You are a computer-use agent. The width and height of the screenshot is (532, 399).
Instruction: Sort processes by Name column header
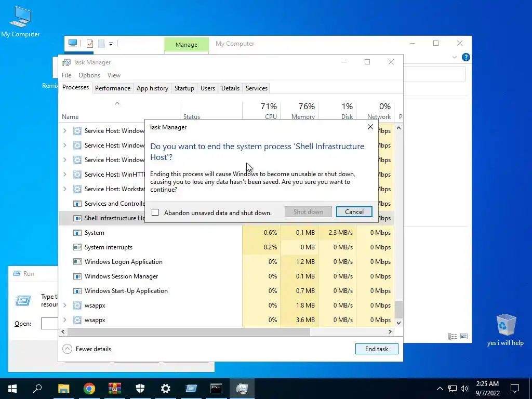click(x=119, y=111)
